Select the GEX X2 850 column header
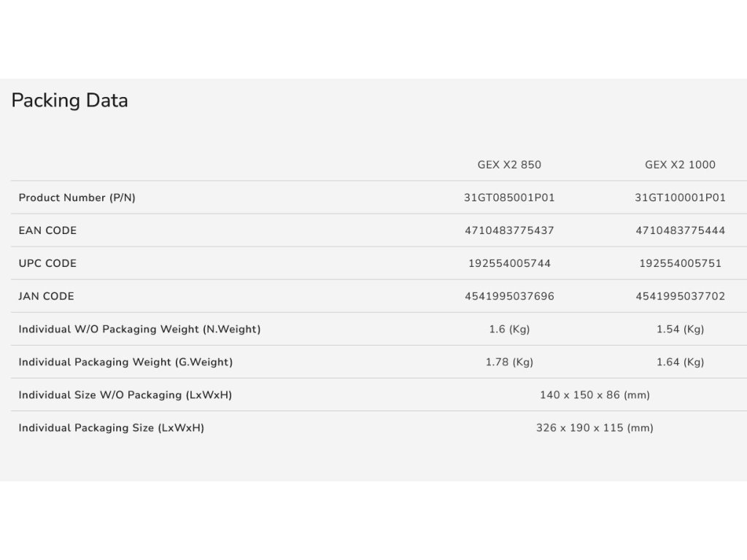Screen dimensions: 747x560 coord(509,165)
